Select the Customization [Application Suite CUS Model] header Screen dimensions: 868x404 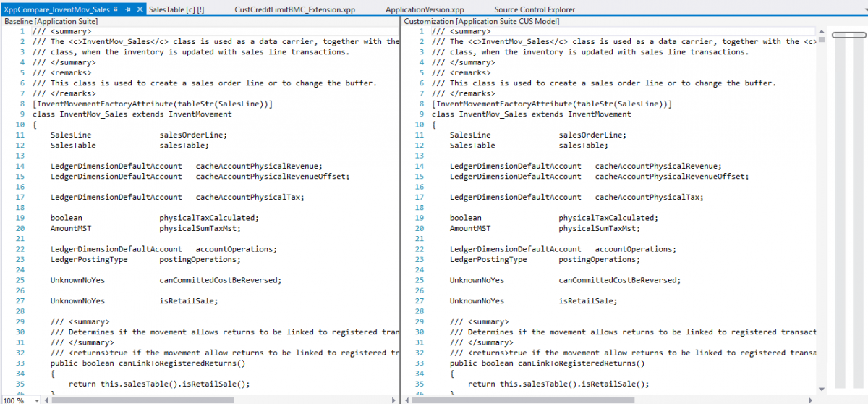481,21
